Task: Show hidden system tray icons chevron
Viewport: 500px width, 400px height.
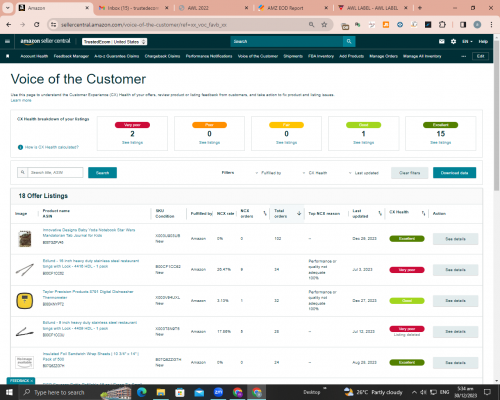Action: [x=414, y=392]
